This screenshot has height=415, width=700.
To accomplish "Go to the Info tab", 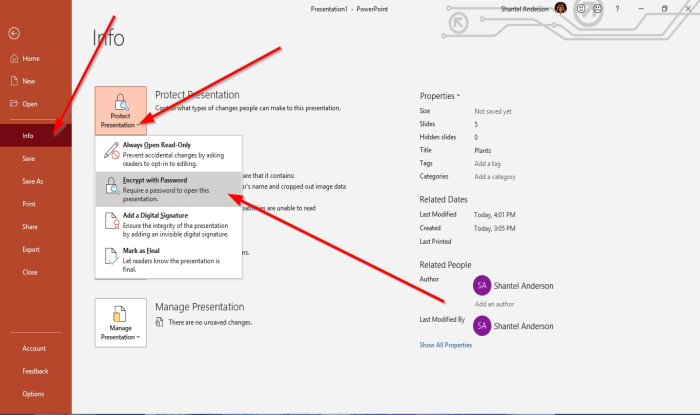I will pyautogui.click(x=36, y=136).
